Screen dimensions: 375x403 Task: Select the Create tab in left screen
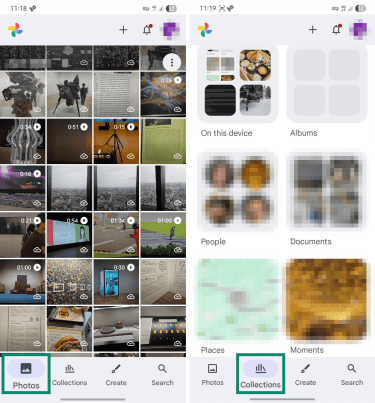tap(116, 375)
